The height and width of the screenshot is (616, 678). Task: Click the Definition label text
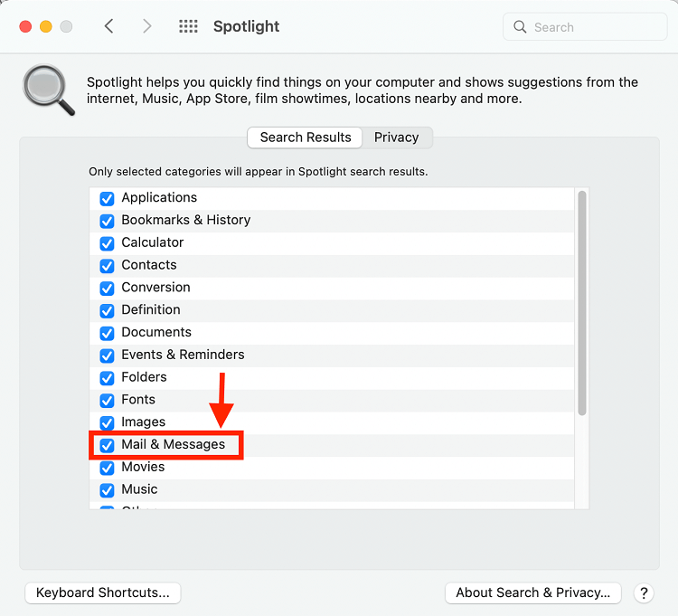[x=151, y=309]
